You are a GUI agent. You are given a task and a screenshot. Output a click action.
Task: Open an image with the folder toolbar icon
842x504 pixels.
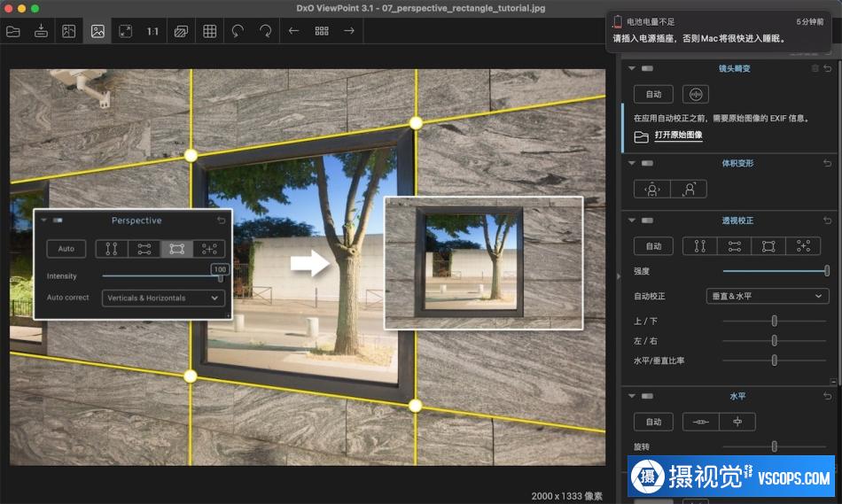13,31
